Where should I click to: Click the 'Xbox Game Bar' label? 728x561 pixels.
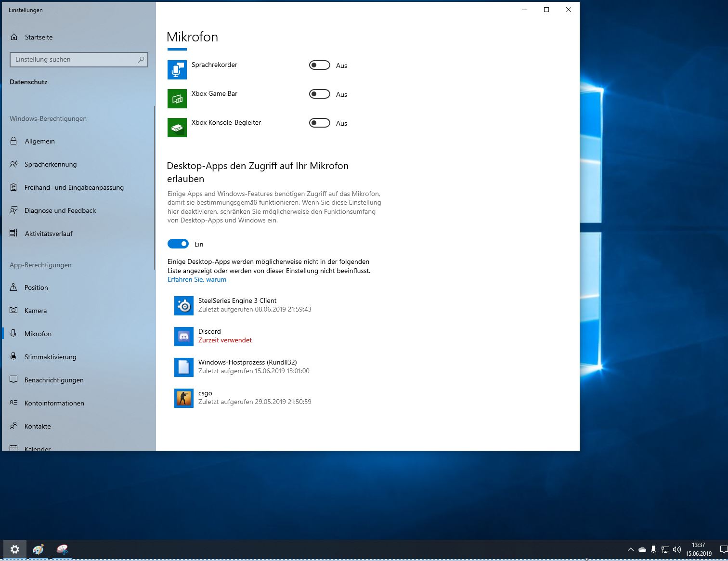point(214,93)
